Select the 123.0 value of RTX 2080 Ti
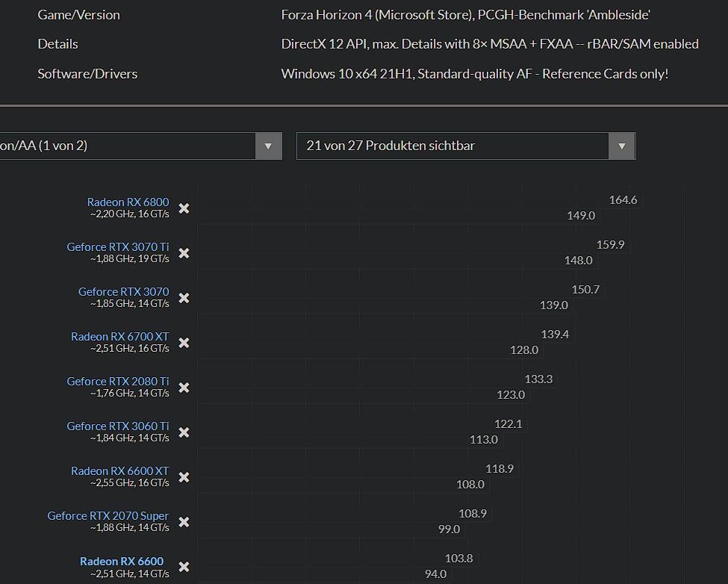 click(x=511, y=394)
